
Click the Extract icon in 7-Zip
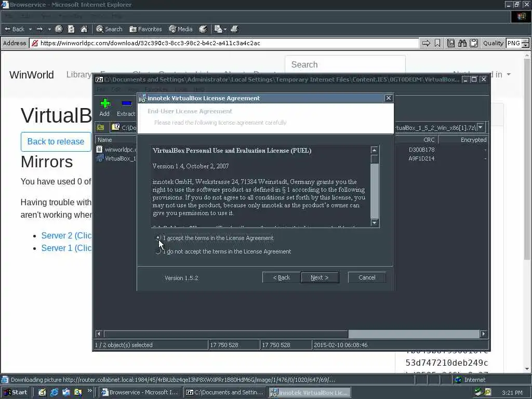pyautogui.click(x=126, y=107)
